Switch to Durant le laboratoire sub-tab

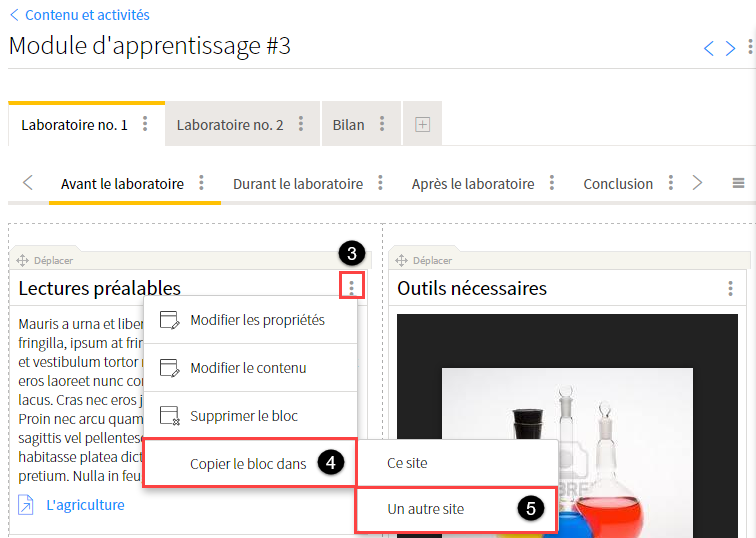click(298, 184)
